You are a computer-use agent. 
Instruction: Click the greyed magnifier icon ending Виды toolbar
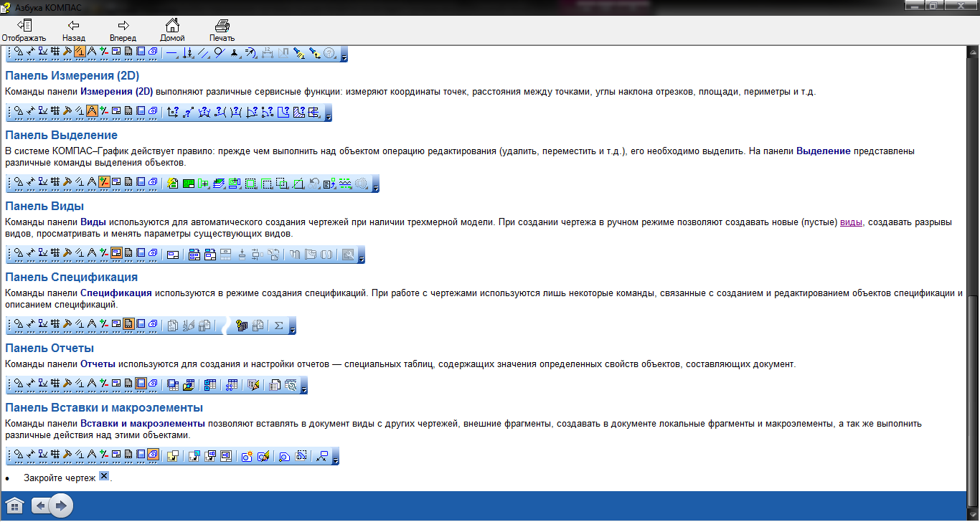[x=348, y=255]
